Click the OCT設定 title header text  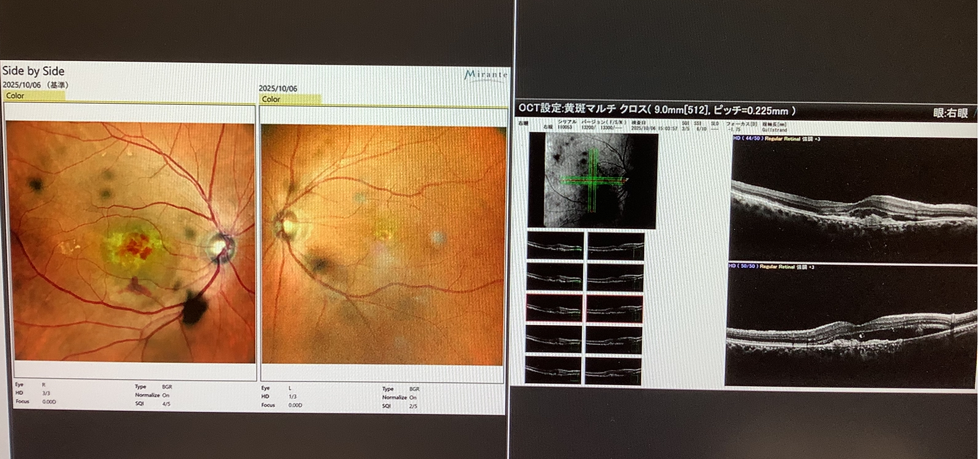(x=656, y=109)
